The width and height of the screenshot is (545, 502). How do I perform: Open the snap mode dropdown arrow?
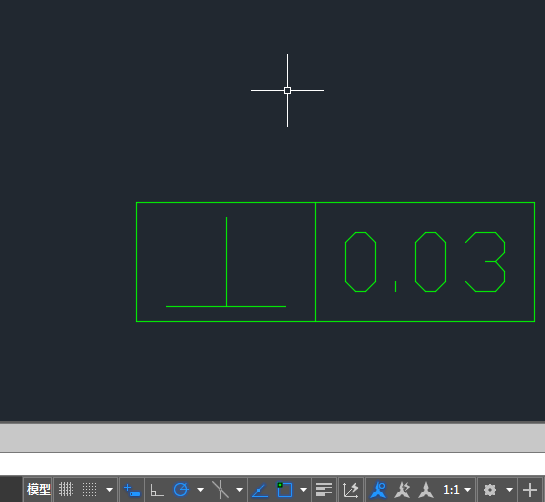pos(109,490)
